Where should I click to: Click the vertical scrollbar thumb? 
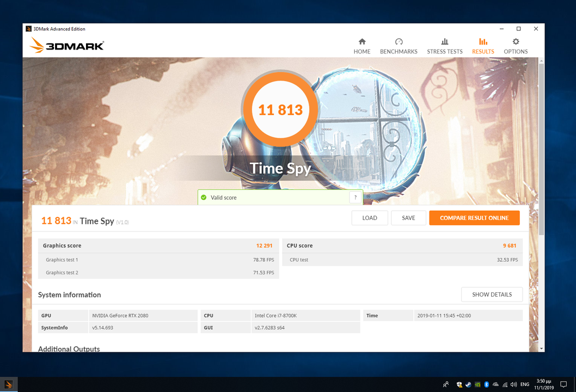click(x=541, y=149)
